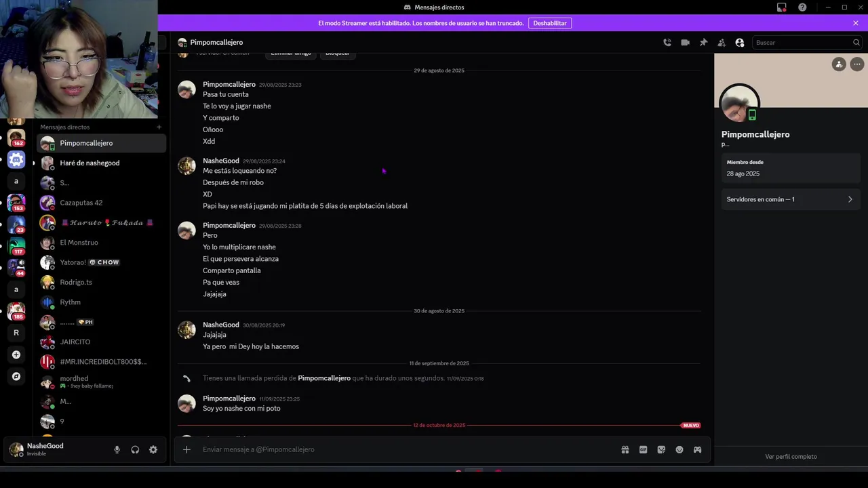Open the emoji picker
This screenshot has width=868, height=488.
point(679,449)
